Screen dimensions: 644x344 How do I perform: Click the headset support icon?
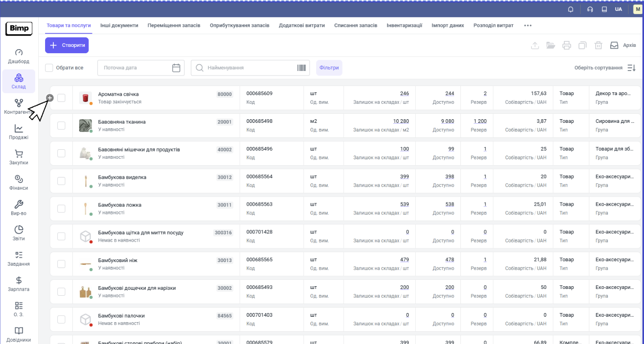590,9
